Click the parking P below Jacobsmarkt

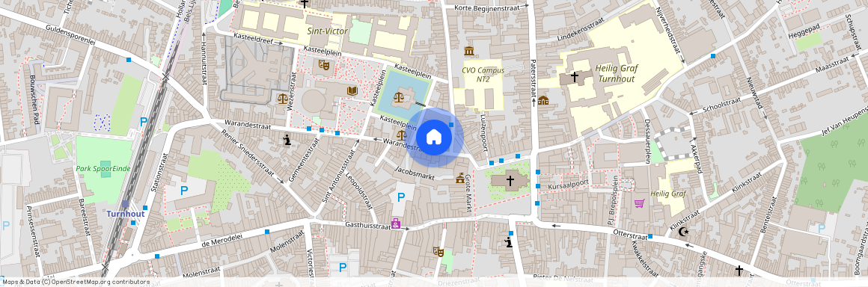click(x=401, y=197)
